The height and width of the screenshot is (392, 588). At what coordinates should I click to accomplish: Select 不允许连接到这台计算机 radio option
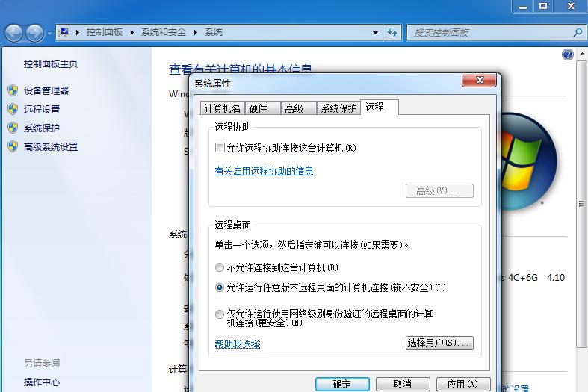[220, 267]
